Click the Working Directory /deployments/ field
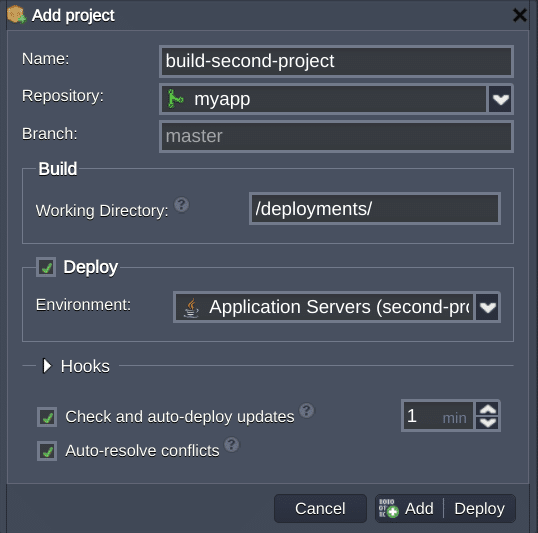This screenshot has width=538, height=533. tap(375, 209)
